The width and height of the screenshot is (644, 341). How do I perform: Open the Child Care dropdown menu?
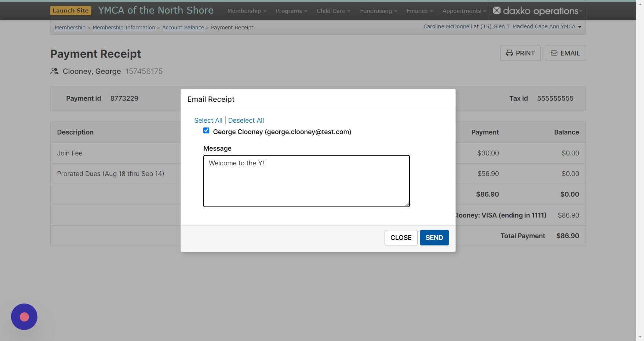point(331,11)
